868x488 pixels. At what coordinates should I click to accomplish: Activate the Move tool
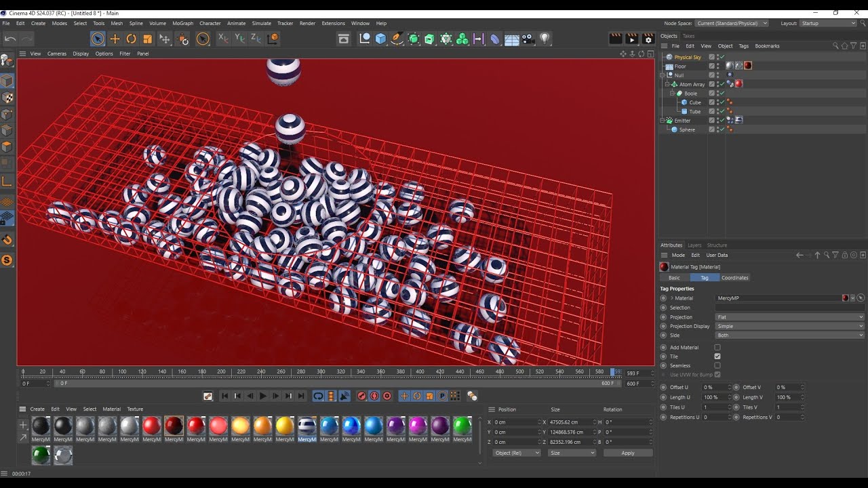(115, 39)
